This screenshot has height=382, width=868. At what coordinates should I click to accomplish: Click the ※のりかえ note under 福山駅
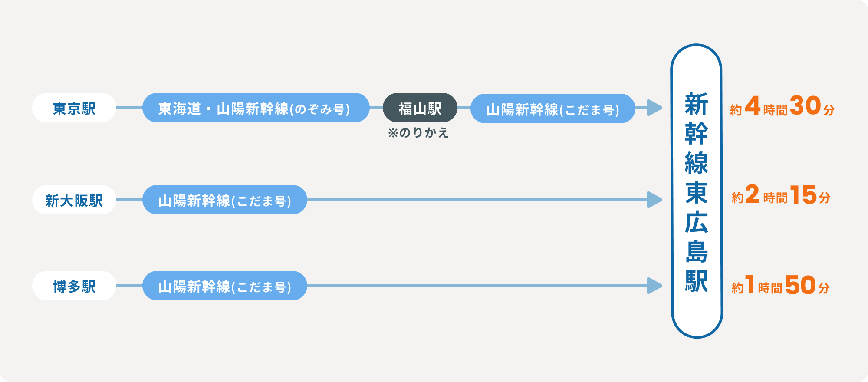pos(418,133)
